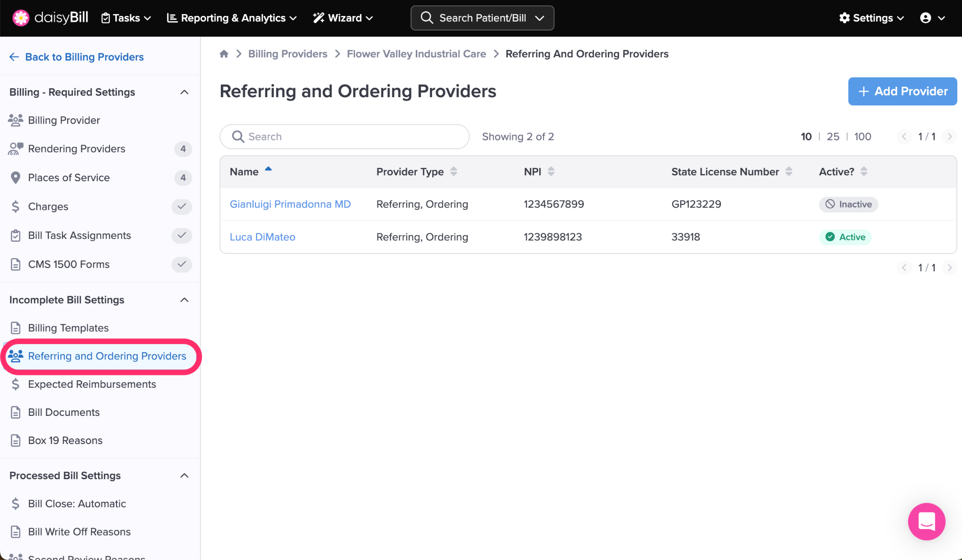
Task: Click the Add Provider button
Action: click(902, 91)
